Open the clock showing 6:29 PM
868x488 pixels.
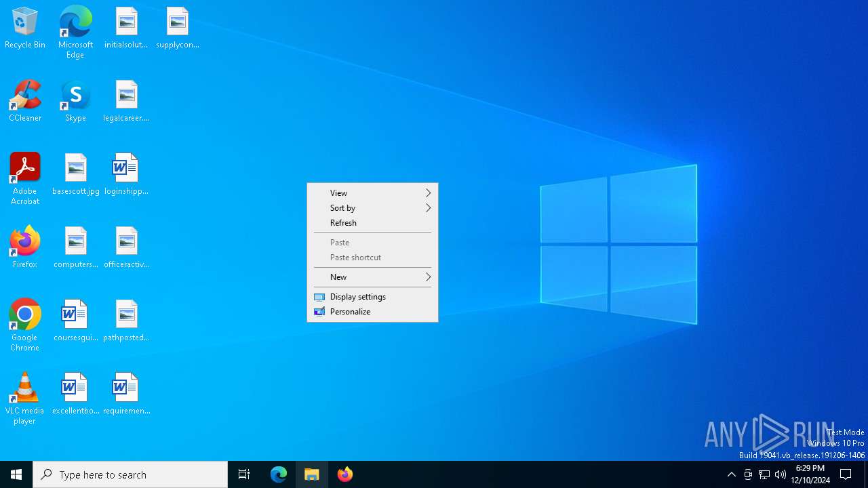coord(810,474)
